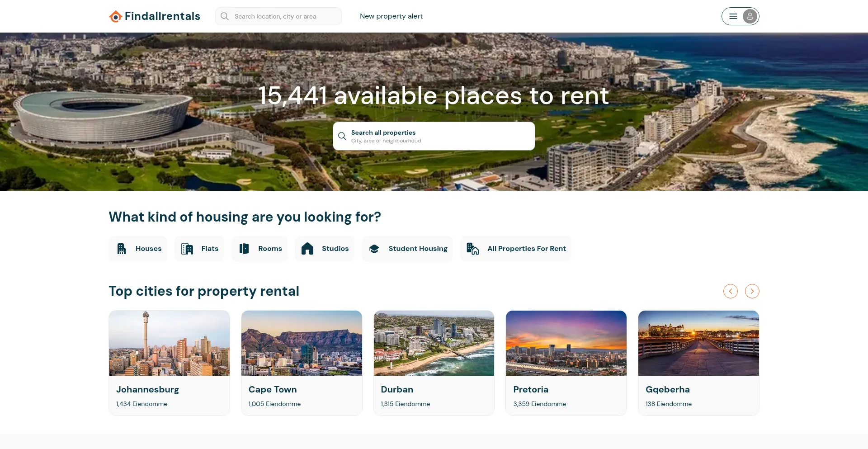The height and width of the screenshot is (449, 868).
Task: Choose the Rooms door icon
Action: (244, 249)
